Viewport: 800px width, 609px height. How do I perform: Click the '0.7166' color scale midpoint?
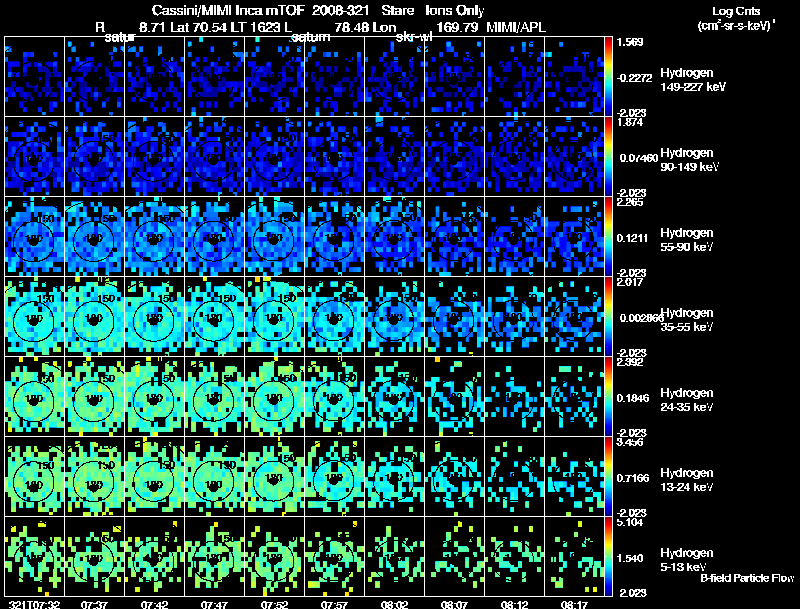click(x=633, y=478)
